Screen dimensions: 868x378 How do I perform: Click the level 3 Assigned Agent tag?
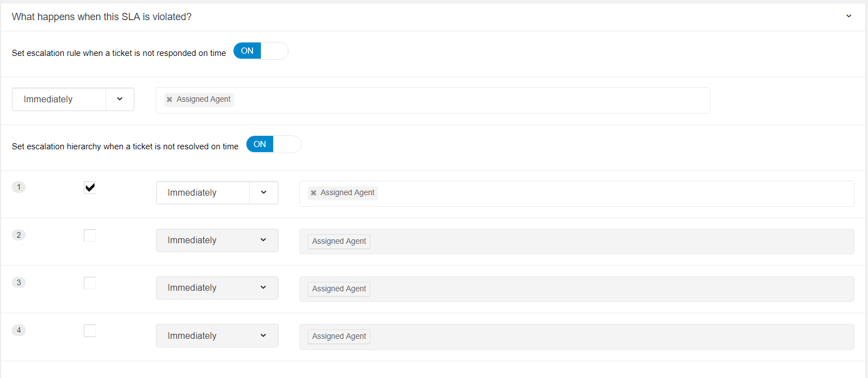[339, 289]
